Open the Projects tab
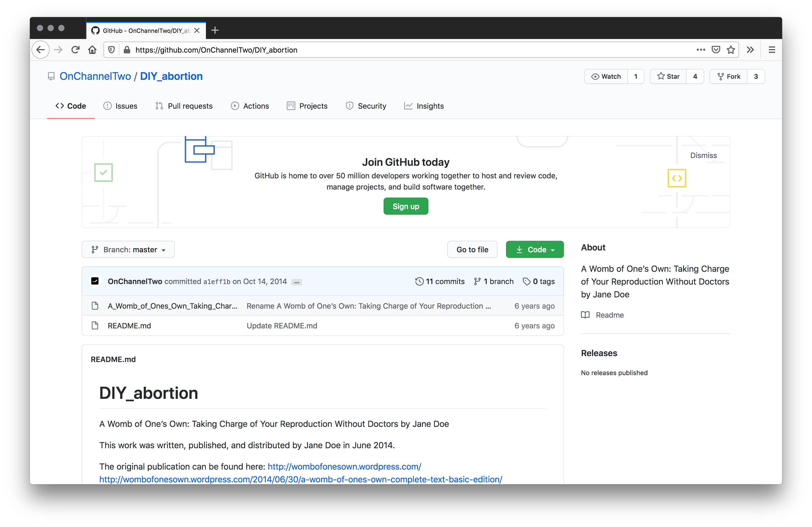The height and width of the screenshot is (527, 812). point(307,106)
